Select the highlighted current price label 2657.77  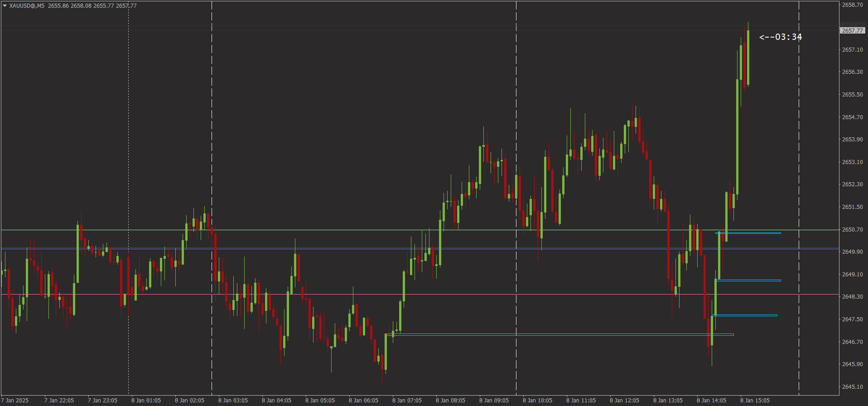click(852, 31)
